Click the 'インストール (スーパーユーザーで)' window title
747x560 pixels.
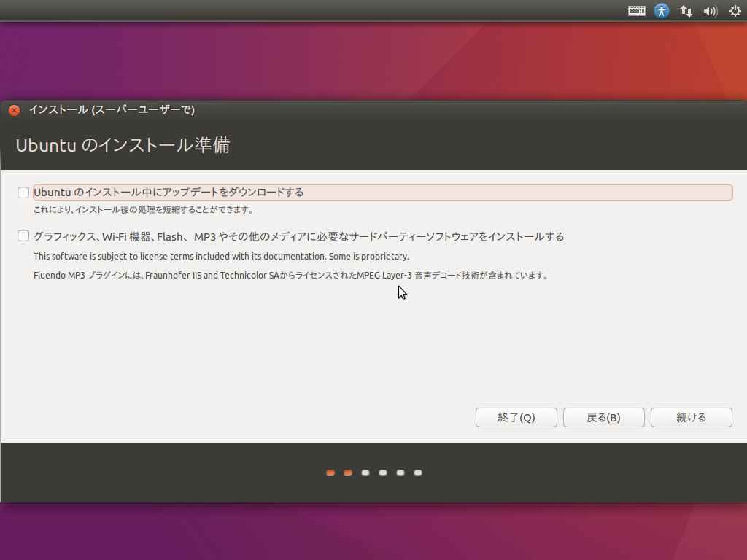click(x=112, y=110)
